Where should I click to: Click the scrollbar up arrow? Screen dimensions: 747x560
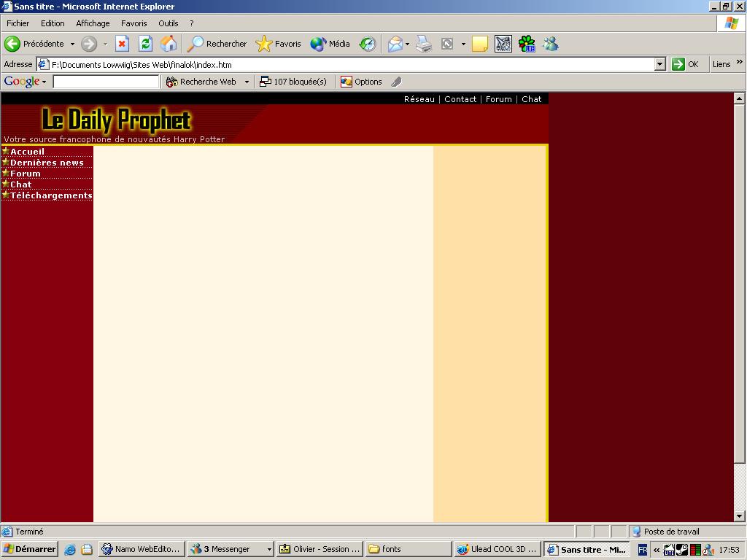[x=740, y=98]
